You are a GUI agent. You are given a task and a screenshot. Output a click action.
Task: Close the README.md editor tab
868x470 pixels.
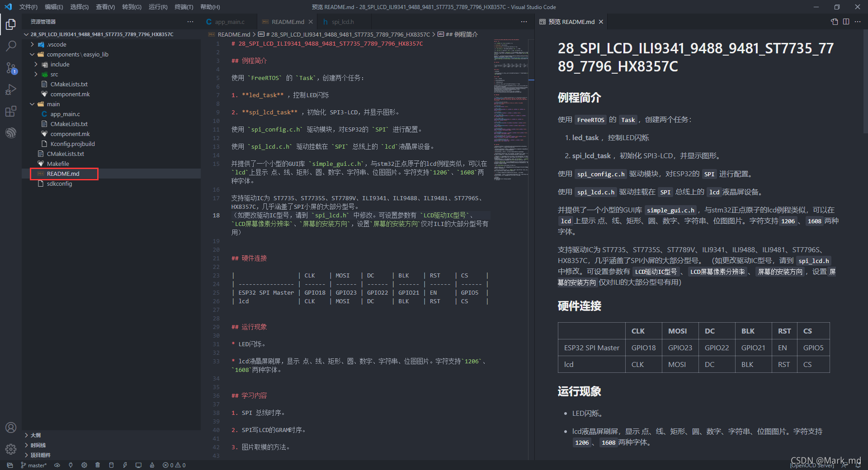click(x=311, y=22)
